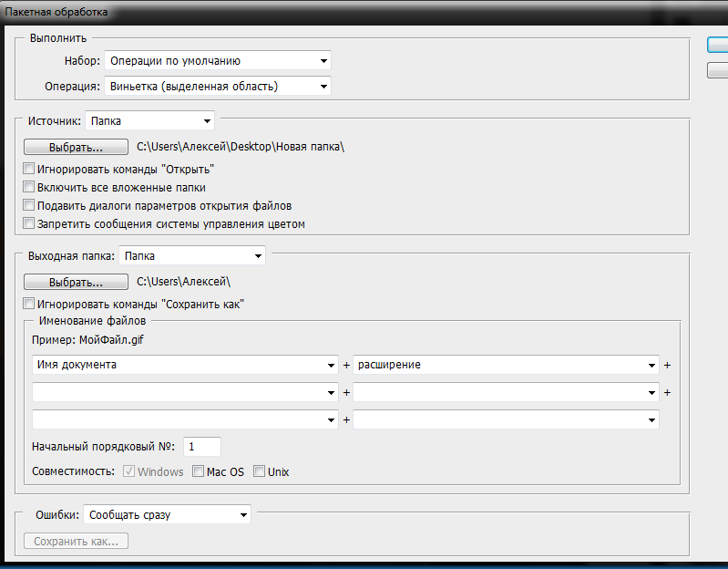The image size is (728, 569).
Task: Tick Включить все вложенные папки checkbox
Action: click(29, 188)
